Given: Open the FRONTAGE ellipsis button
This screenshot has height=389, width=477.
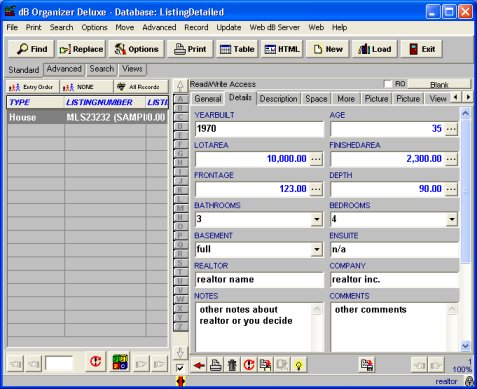Looking at the screenshot, I should point(316,189).
